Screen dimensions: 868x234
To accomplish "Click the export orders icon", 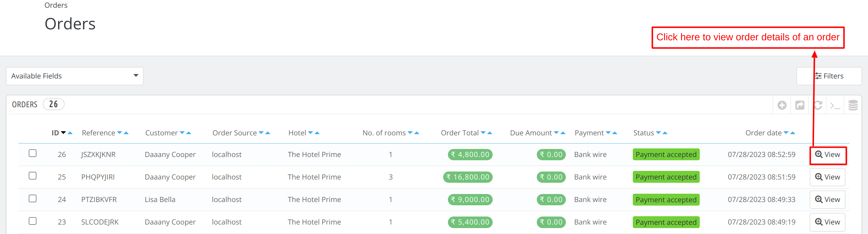I will pyautogui.click(x=800, y=105).
